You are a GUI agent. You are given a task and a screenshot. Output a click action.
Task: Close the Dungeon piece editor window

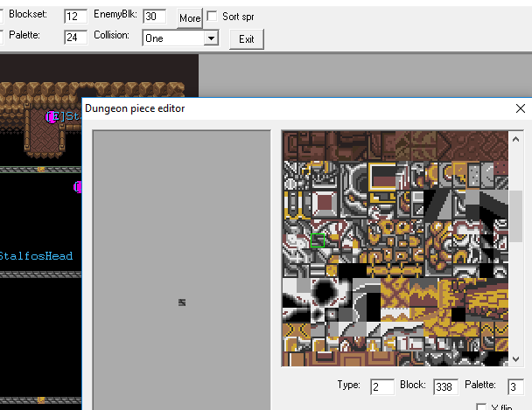tap(521, 108)
